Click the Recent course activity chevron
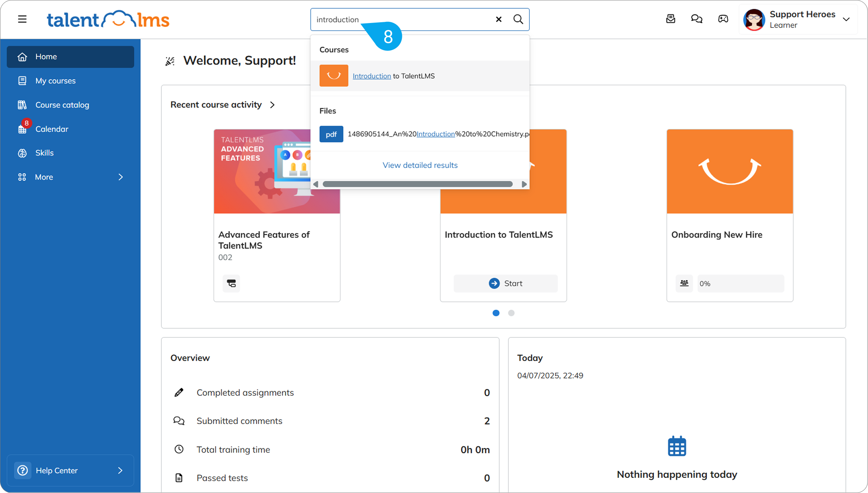This screenshot has width=868, height=493. click(x=272, y=105)
